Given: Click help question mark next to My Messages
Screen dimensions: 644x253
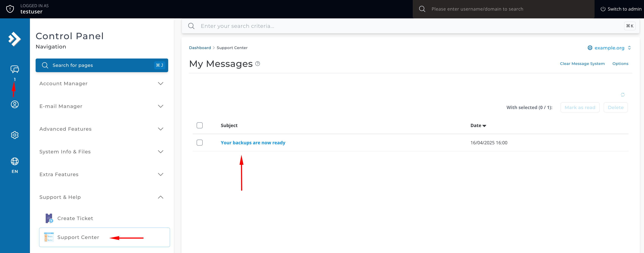Looking at the screenshot, I should [x=257, y=64].
